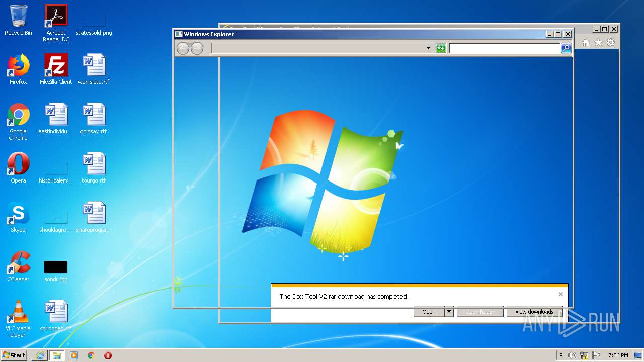
Task: Open Tools gear in Internet Explorer window
Action: click(x=611, y=43)
